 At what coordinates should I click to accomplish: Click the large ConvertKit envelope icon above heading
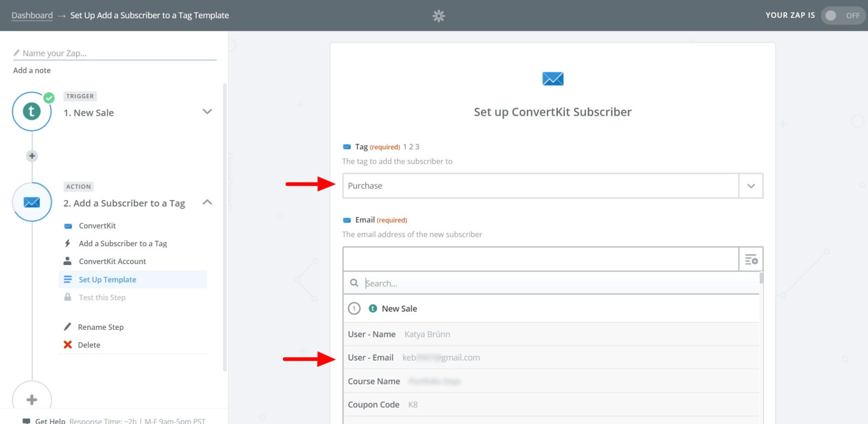click(x=552, y=79)
